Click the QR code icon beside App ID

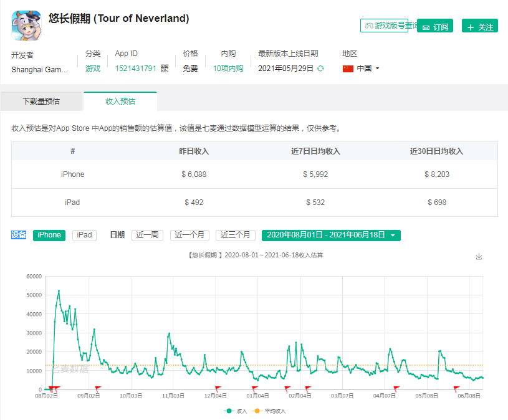coord(165,69)
